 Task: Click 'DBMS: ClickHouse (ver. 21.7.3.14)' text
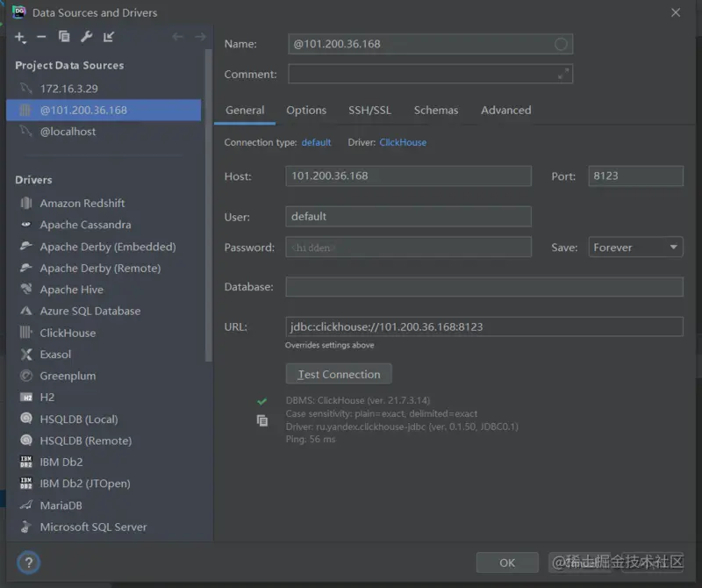pyautogui.click(x=358, y=400)
